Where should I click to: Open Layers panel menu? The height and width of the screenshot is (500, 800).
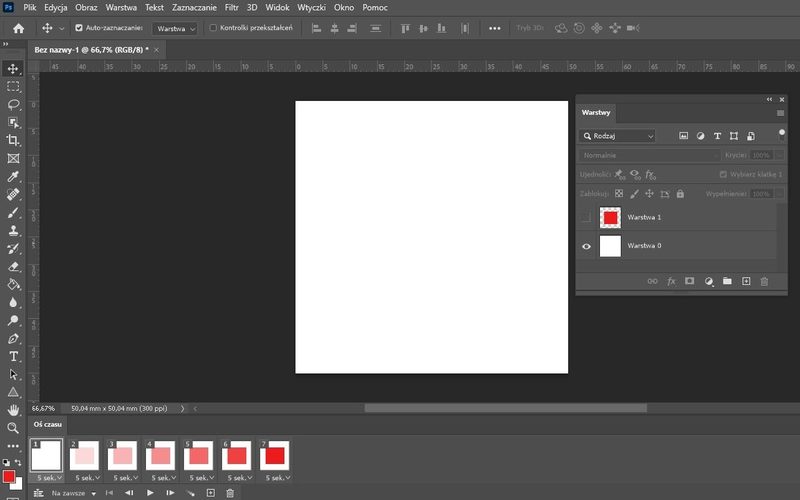pyautogui.click(x=780, y=113)
